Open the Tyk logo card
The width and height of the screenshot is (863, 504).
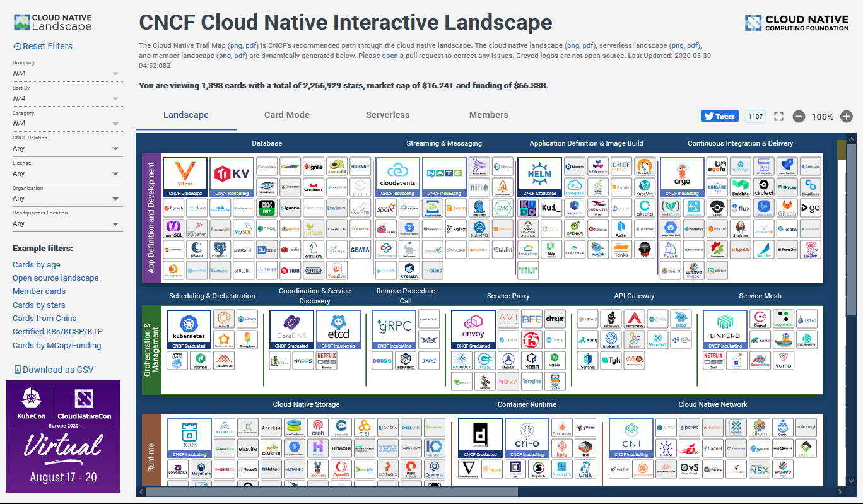[611, 361]
